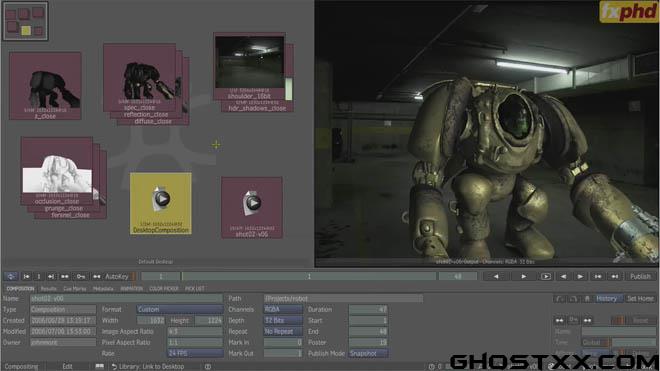Click Library: Link to Desktop

coord(148,366)
